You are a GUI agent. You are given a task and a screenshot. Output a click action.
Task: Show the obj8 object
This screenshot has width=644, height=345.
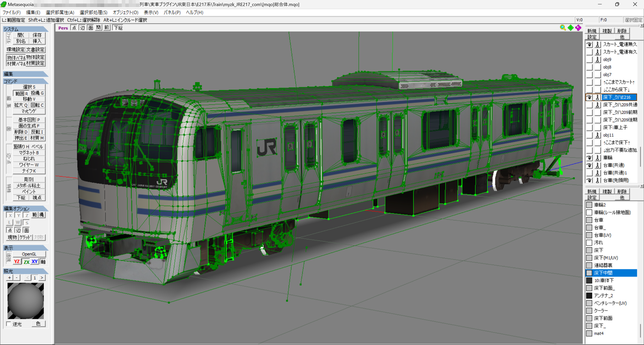[x=589, y=67]
